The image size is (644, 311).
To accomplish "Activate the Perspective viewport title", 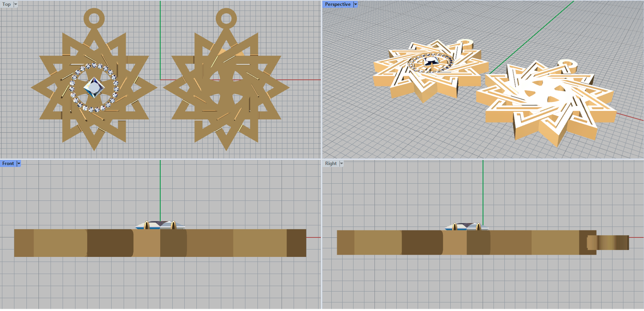I will tap(338, 4).
